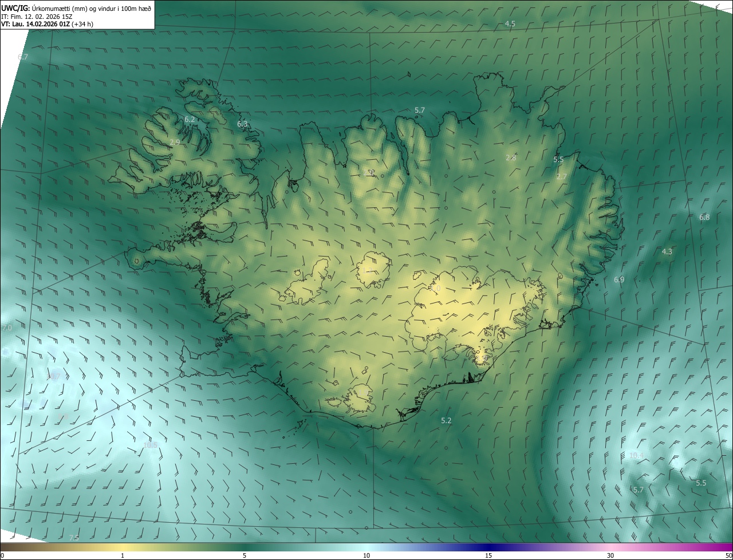
Task: Click the 6.9 value off the east coast
Action: [x=619, y=279]
